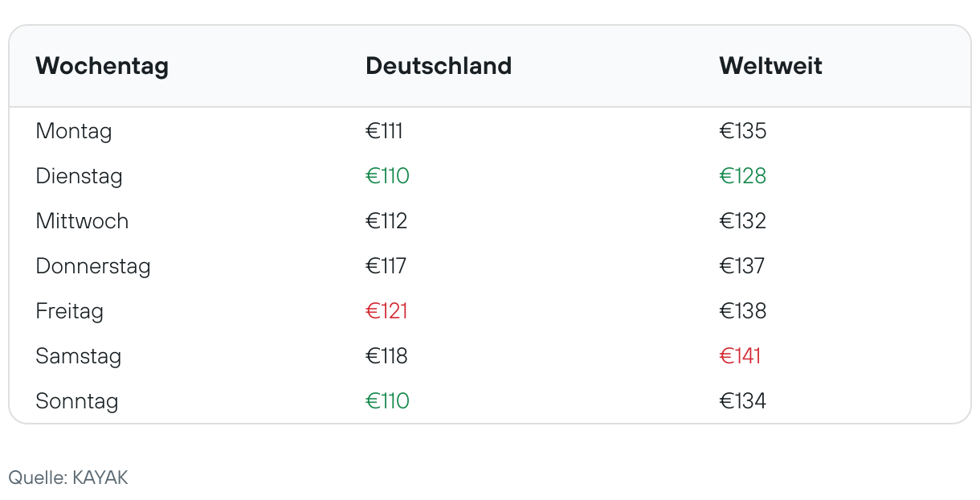980x500 pixels.
Task: Click the green €128 Weltweit price
Action: pos(743,176)
